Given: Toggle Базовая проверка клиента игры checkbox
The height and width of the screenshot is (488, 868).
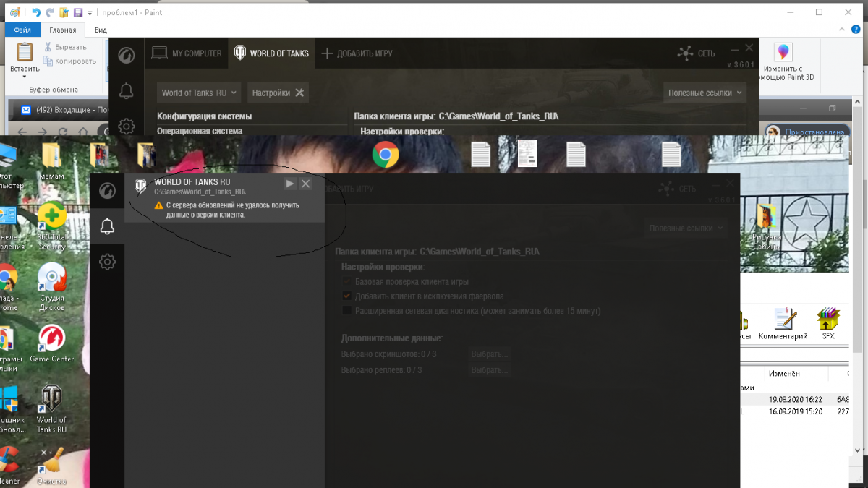Looking at the screenshot, I should pos(346,281).
